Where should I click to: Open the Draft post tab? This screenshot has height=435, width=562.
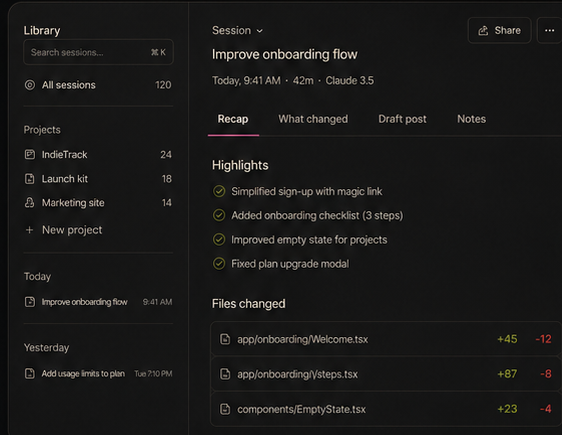point(402,119)
